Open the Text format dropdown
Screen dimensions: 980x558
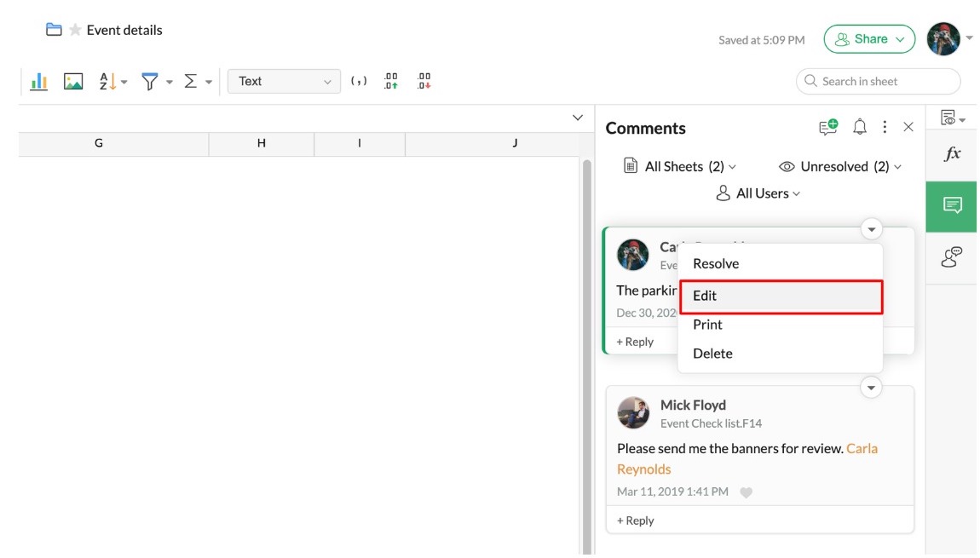point(284,82)
